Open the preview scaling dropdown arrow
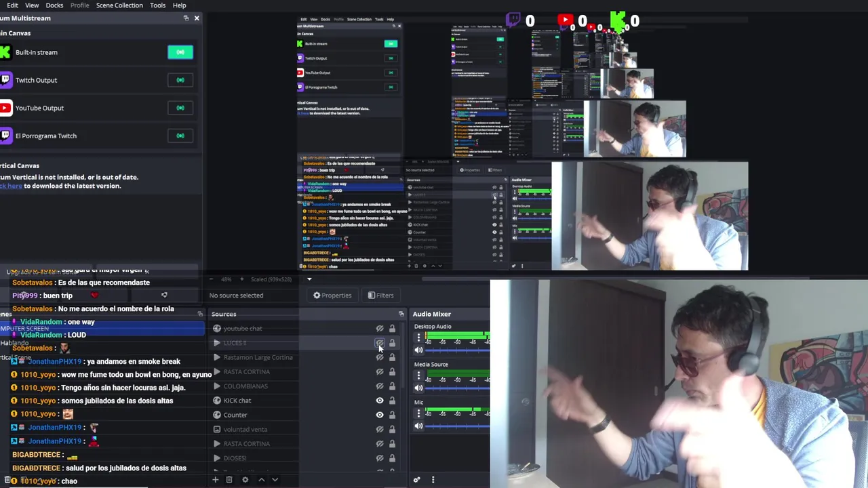This screenshot has width=868, height=488. [309, 279]
